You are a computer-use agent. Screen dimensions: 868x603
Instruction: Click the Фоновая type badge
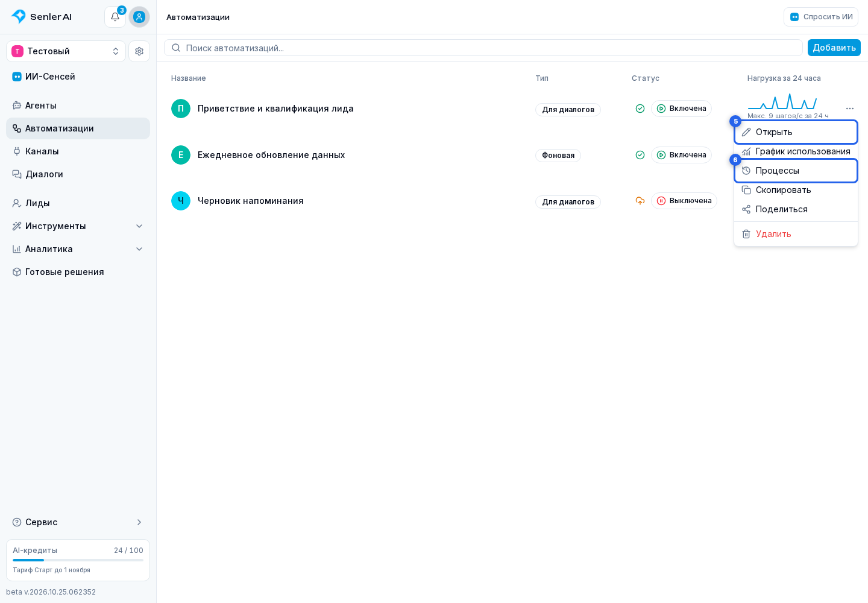(558, 156)
